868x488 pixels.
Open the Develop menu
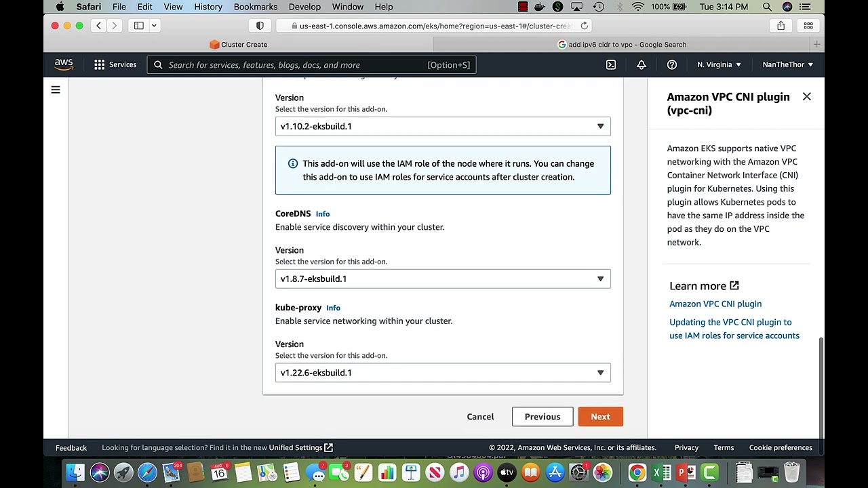[304, 7]
